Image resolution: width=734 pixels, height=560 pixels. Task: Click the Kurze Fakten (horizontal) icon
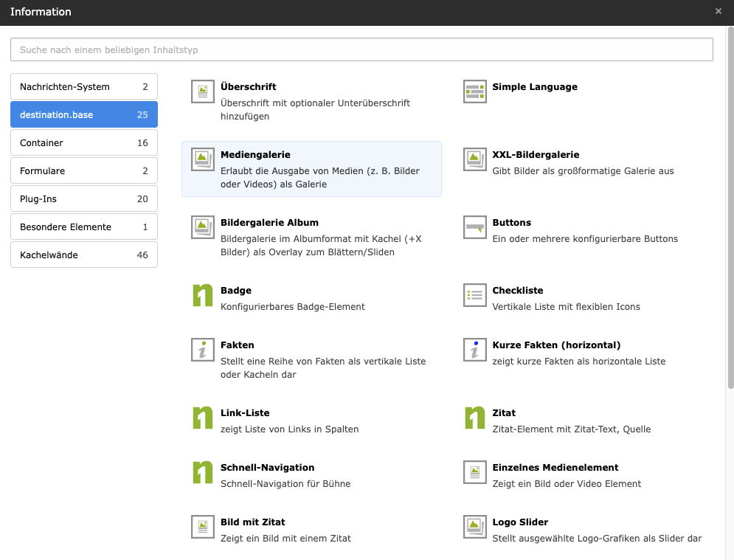pyautogui.click(x=474, y=350)
